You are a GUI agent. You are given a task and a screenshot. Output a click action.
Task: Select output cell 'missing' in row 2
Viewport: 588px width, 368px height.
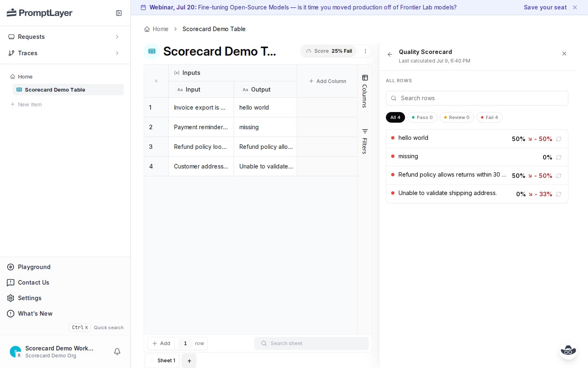265,127
